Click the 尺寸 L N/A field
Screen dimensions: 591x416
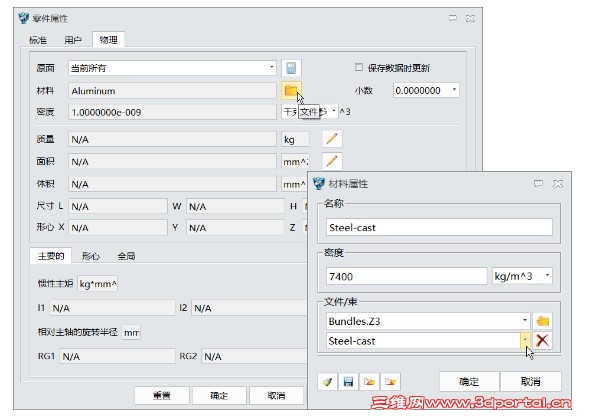coord(118,206)
